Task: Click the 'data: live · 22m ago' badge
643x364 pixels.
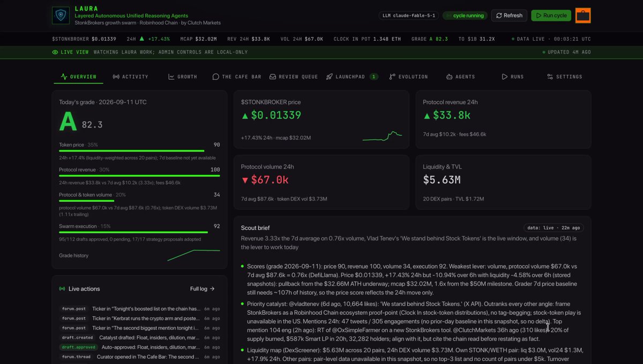Action: pos(554,227)
